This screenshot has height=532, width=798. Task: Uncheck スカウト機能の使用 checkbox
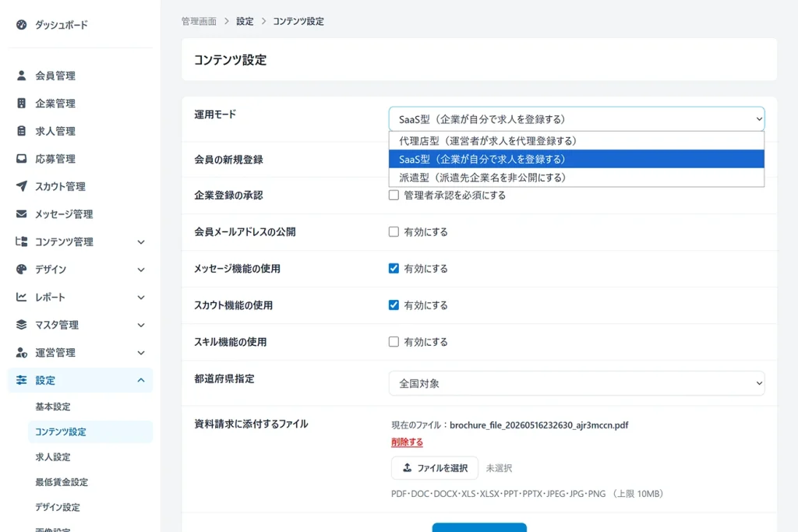(x=394, y=305)
